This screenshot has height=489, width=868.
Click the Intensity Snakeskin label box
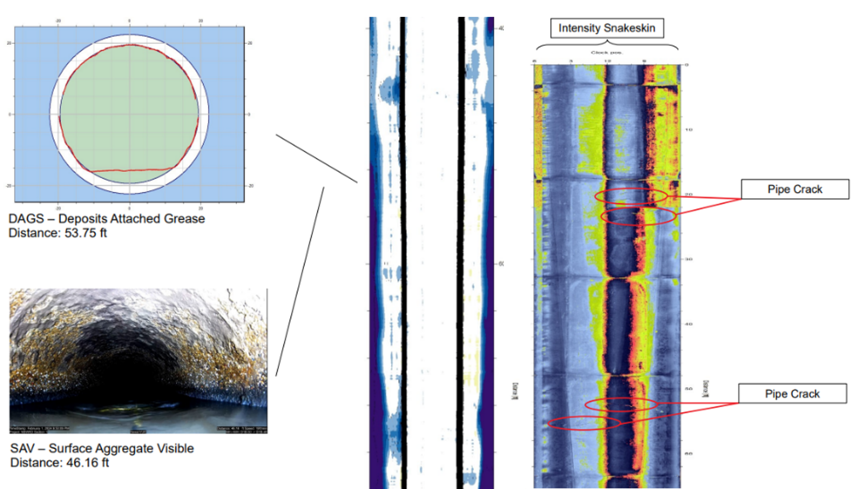click(x=607, y=28)
